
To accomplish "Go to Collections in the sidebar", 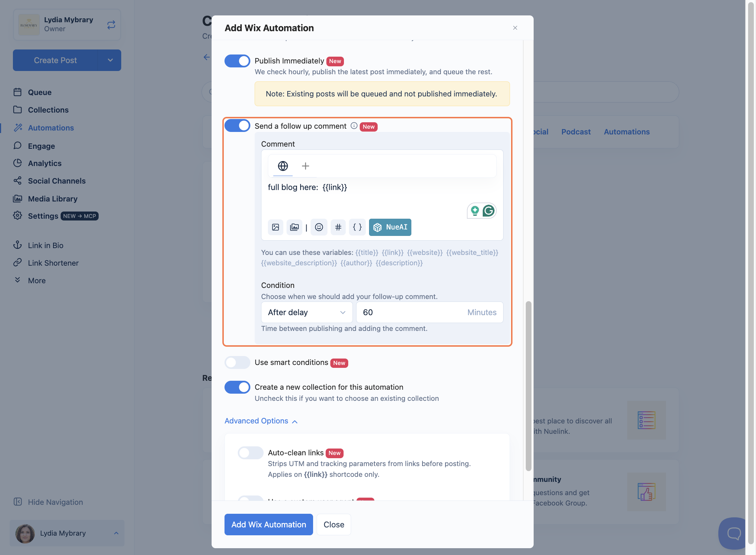I will tap(48, 110).
